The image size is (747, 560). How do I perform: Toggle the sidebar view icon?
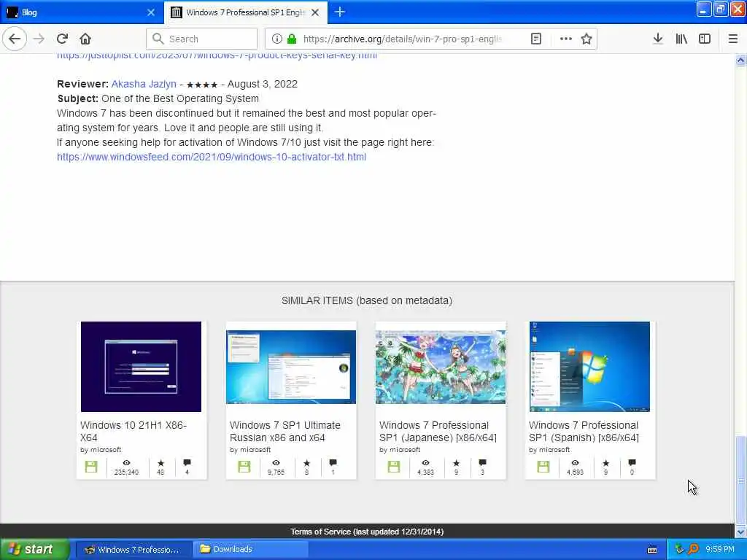point(705,39)
